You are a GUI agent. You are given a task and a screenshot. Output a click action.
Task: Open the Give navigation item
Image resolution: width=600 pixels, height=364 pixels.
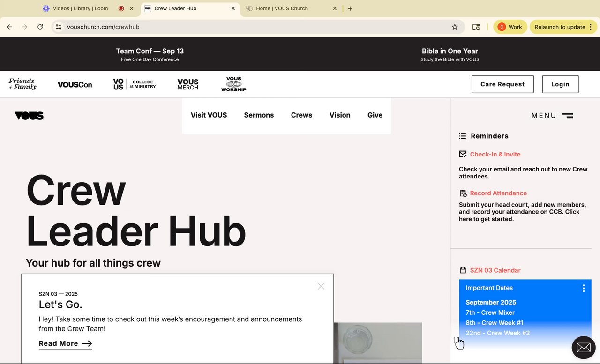(x=375, y=115)
